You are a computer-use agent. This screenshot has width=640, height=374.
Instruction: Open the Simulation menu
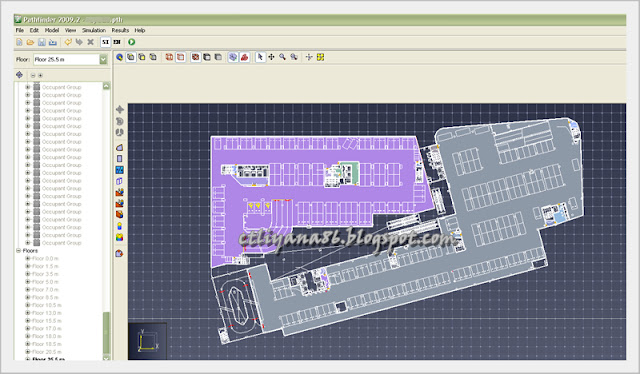(x=94, y=30)
